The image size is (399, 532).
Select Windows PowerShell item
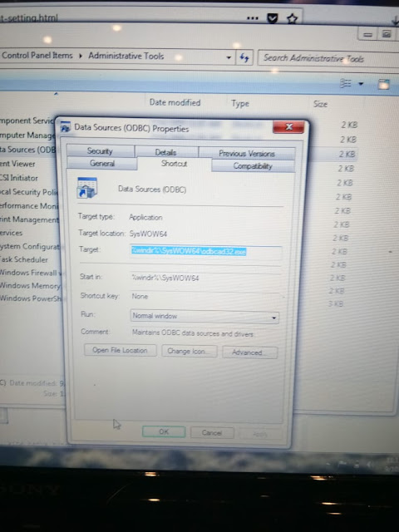coord(31,298)
